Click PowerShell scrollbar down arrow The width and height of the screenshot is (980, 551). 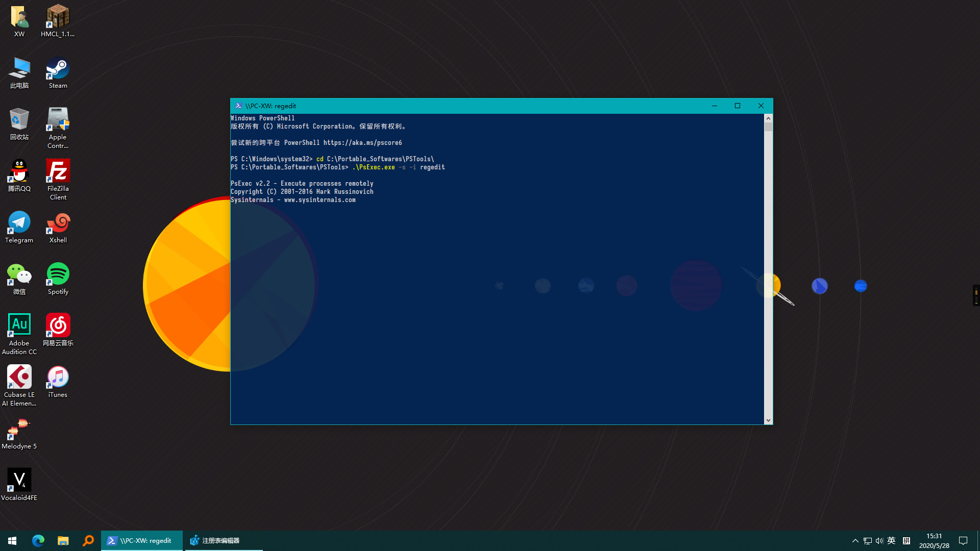(x=768, y=420)
